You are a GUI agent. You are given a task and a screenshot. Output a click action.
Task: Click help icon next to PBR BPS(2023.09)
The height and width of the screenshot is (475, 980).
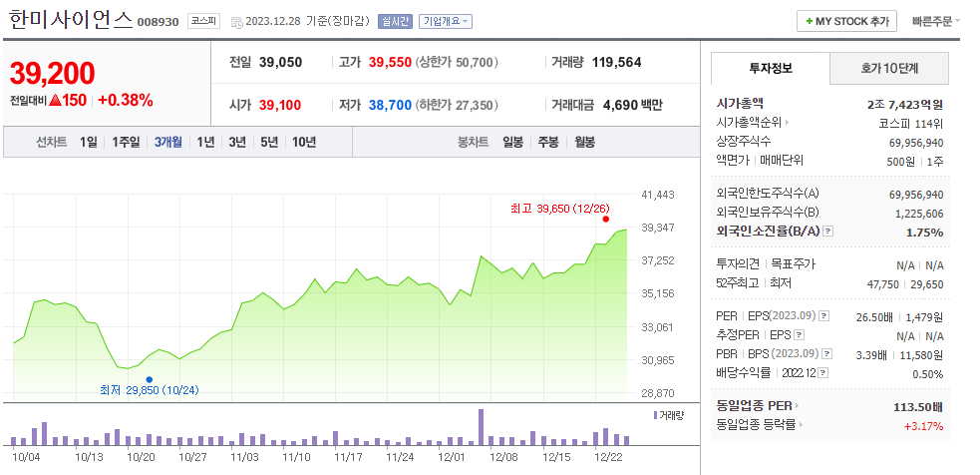click(826, 354)
